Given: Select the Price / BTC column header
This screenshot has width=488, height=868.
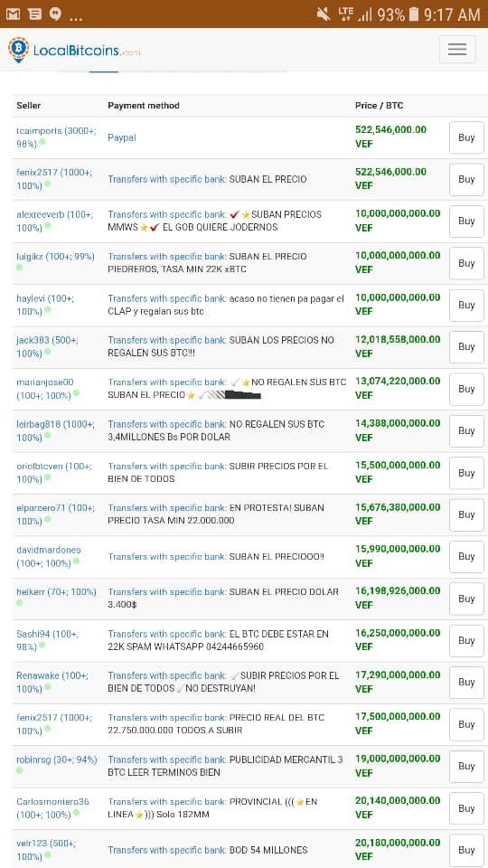Looking at the screenshot, I should click(379, 106).
